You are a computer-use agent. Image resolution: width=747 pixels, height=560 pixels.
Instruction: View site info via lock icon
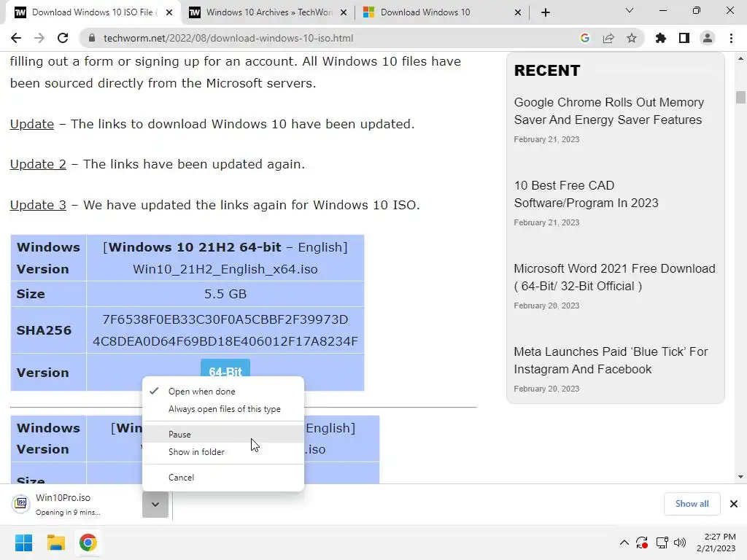coord(92,38)
